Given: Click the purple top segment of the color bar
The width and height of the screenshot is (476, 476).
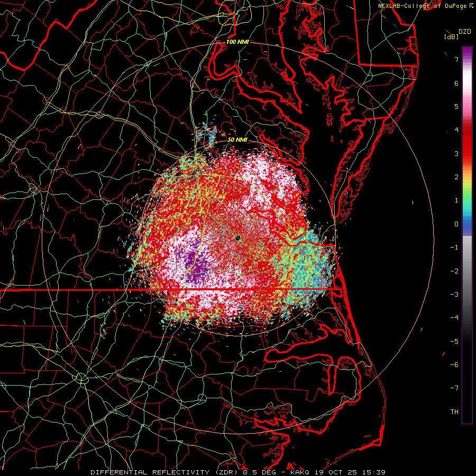Looking at the screenshot, I should 467,52.
